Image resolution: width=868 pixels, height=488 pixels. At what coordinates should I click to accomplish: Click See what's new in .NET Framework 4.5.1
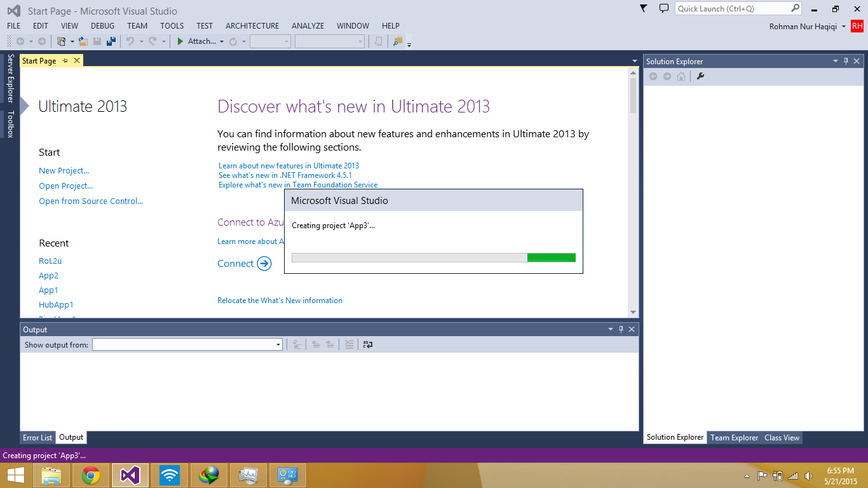click(285, 175)
